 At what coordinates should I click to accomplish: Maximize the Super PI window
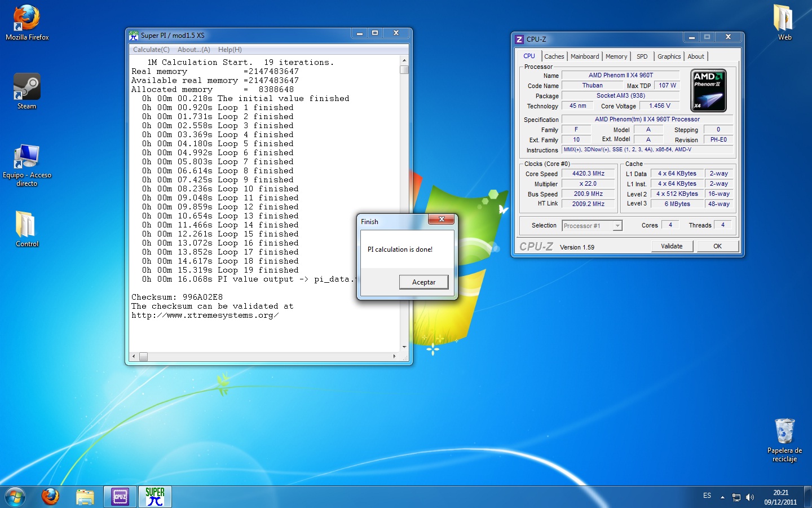click(374, 33)
